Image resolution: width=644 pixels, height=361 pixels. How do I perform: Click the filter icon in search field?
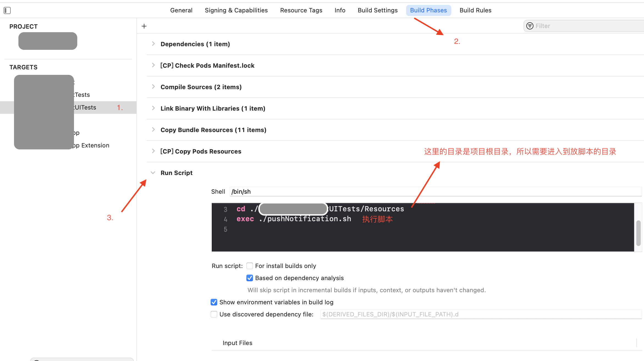530,26
